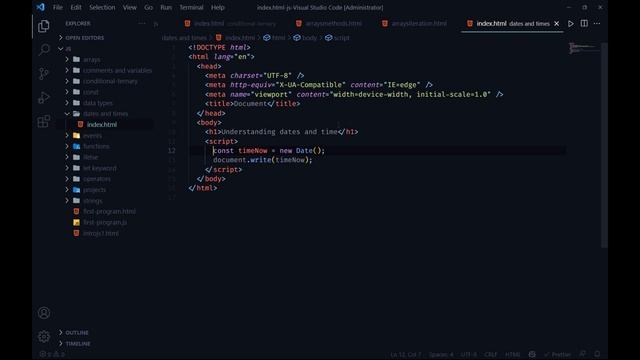Open the Selection menu
The height and width of the screenshot is (360, 640).
point(102,7)
